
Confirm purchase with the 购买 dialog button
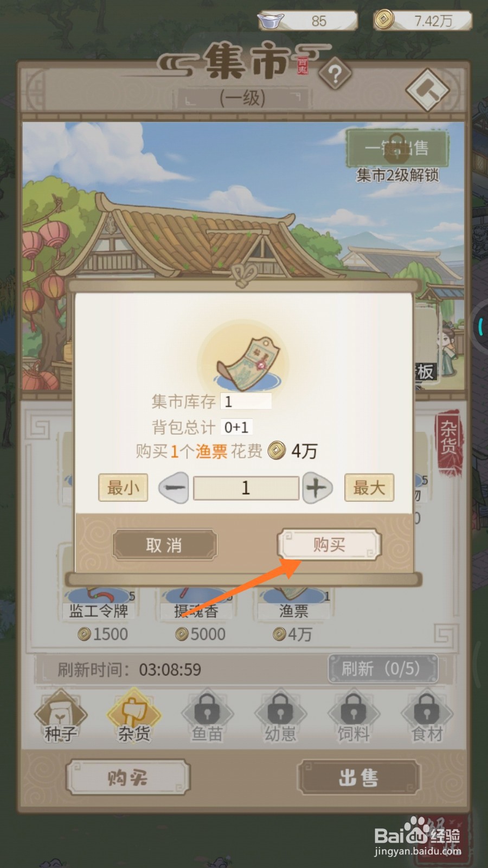click(329, 545)
